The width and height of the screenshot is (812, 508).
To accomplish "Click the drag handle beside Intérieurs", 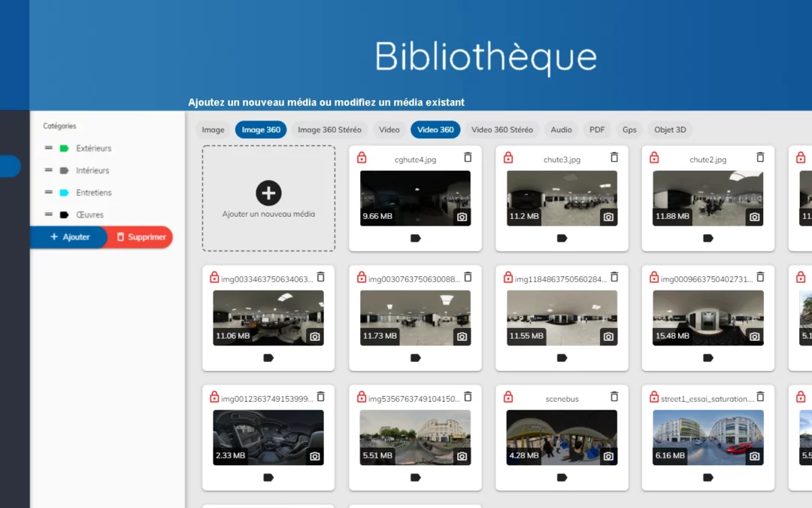I will click(48, 170).
